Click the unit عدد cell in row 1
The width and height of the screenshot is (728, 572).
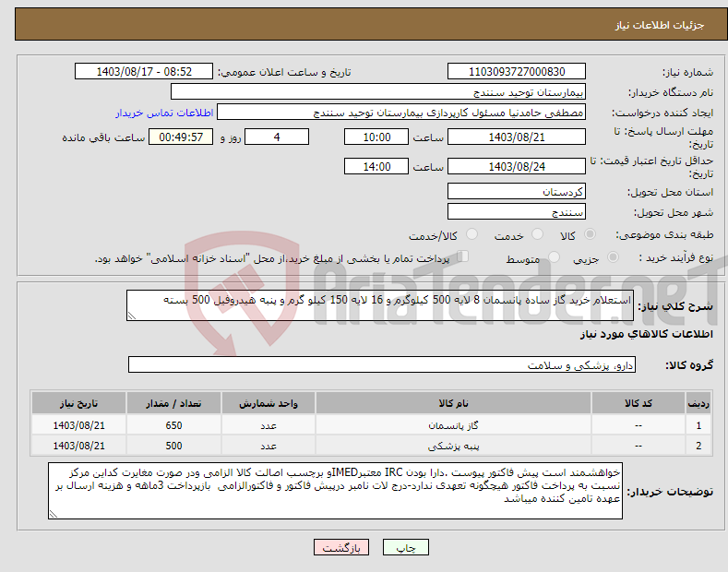(269, 425)
